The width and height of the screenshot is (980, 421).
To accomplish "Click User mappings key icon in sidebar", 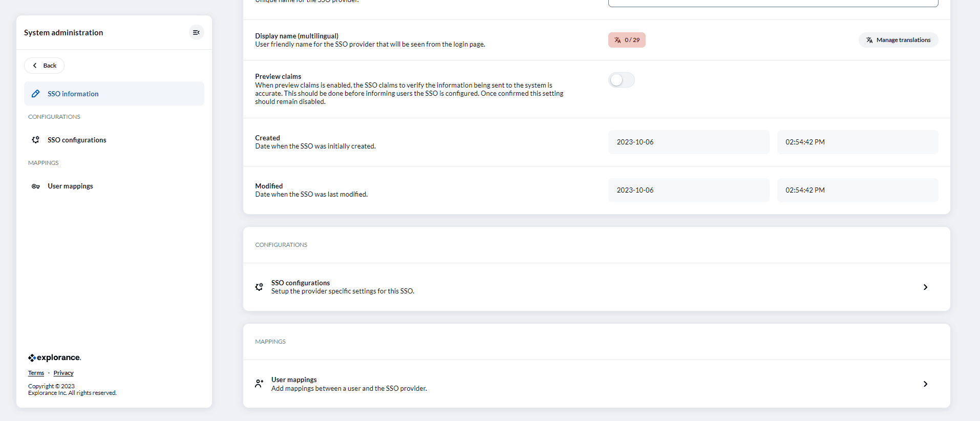I will 35,186.
